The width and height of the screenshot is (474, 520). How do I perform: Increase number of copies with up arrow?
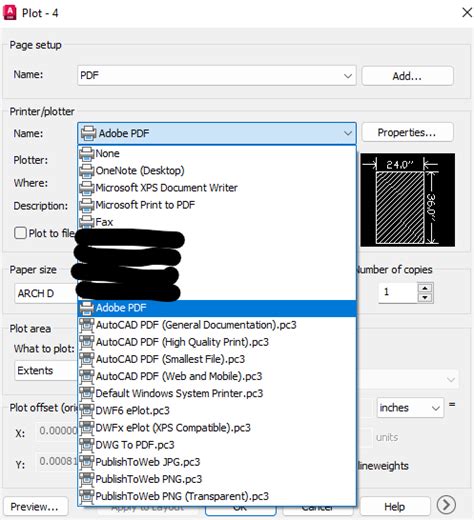pos(425,288)
